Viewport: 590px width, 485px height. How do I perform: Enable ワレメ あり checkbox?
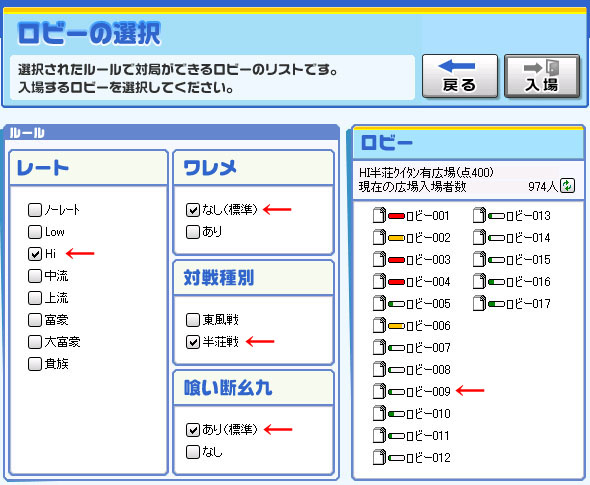(193, 232)
